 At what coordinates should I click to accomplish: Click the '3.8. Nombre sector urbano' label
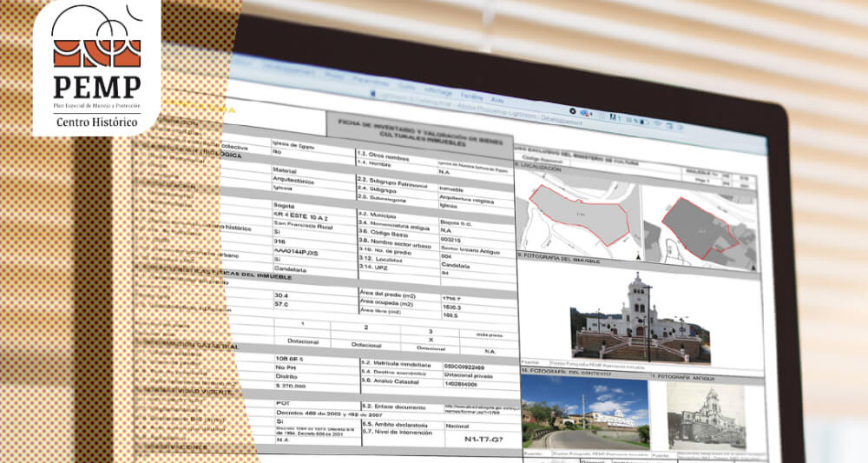(x=394, y=242)
